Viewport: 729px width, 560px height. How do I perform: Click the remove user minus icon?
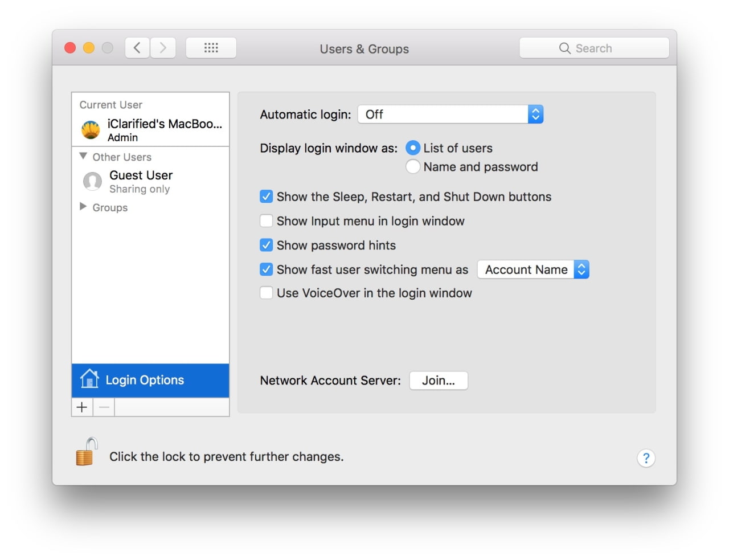tap(104, 407)
